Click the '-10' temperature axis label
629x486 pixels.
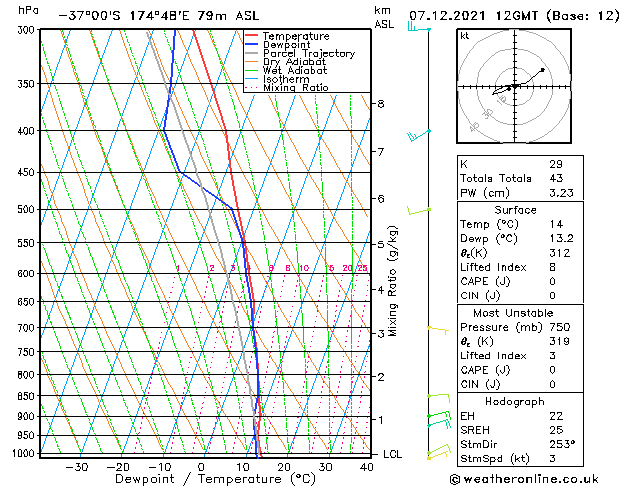pyautogui.click(x=160, y=467)
